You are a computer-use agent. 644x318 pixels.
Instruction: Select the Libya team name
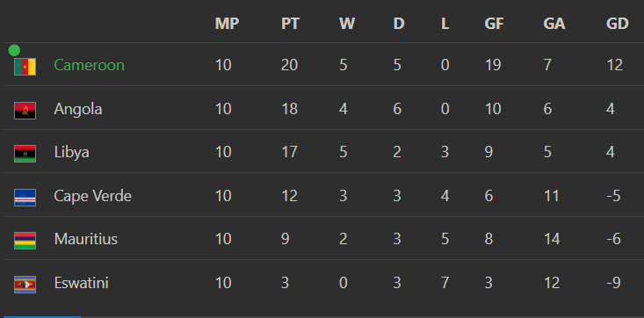71,153
